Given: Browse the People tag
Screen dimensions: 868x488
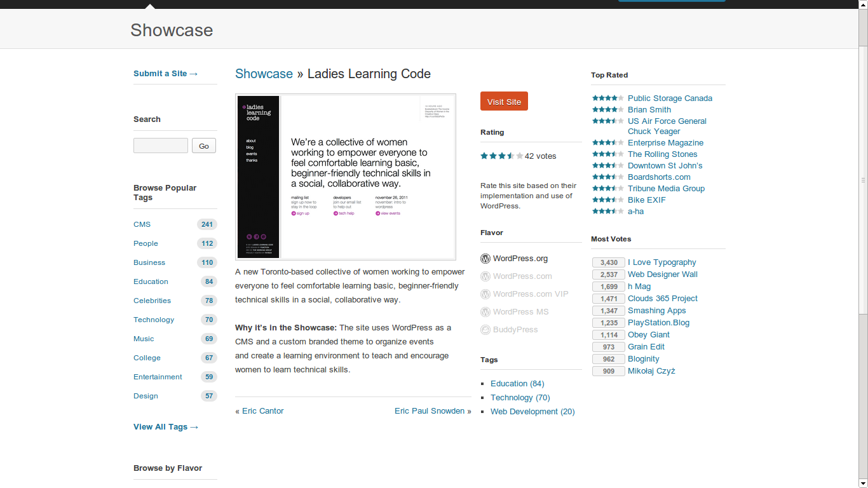Looking at the screenshot, I should point(146,243).
